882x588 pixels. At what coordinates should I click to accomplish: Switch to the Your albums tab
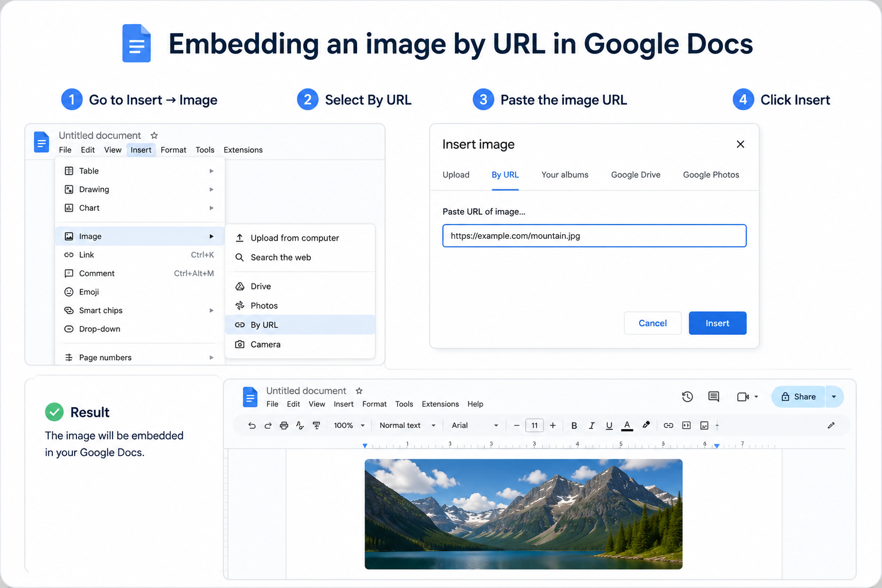[565, 175]
